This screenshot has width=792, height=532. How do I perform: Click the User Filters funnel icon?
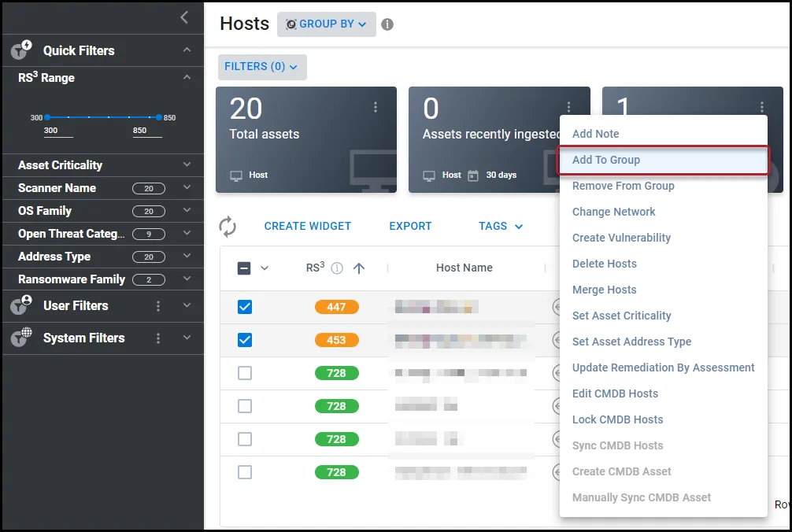click(x=21, y=305)
